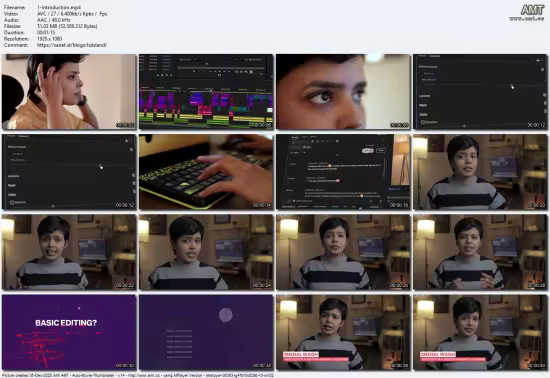Select the presenter thumbnail stamped 00:00:24

pos(206,252)
